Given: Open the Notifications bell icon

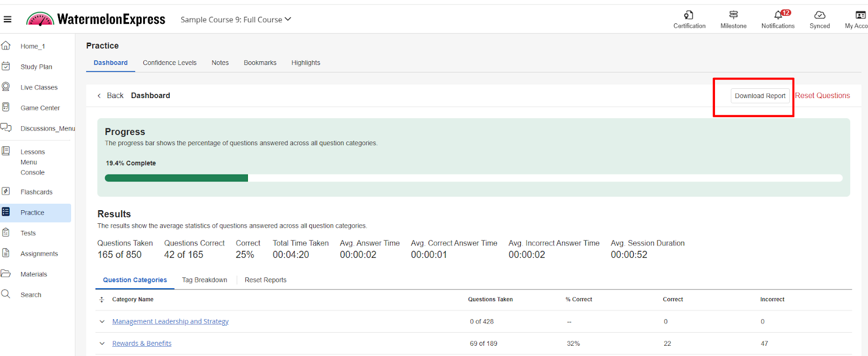Looking at the screenshot, I should coord(778,15).
